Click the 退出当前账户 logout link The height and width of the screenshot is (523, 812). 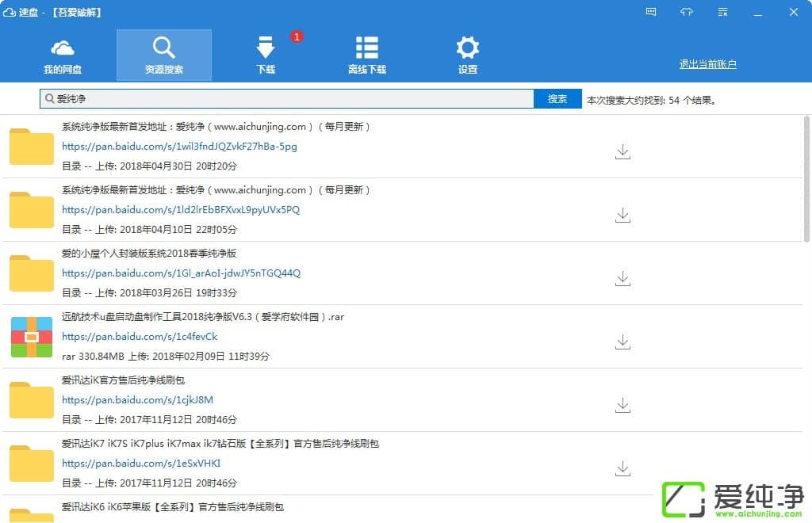[x=707, y=64]
